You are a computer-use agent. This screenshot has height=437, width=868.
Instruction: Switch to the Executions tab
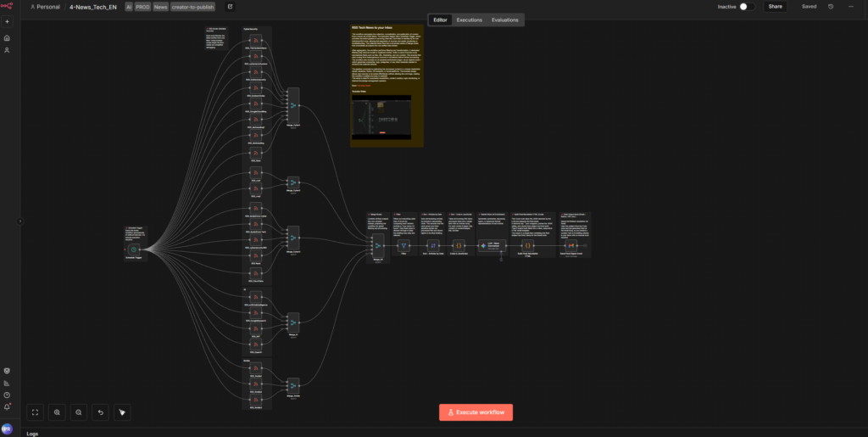[469, 20]
